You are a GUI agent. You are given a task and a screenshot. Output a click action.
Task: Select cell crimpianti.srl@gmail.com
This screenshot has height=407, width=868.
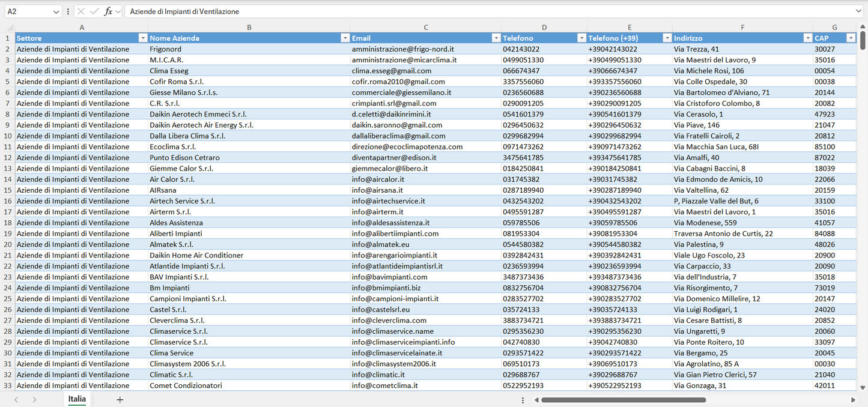click(426, 103)
